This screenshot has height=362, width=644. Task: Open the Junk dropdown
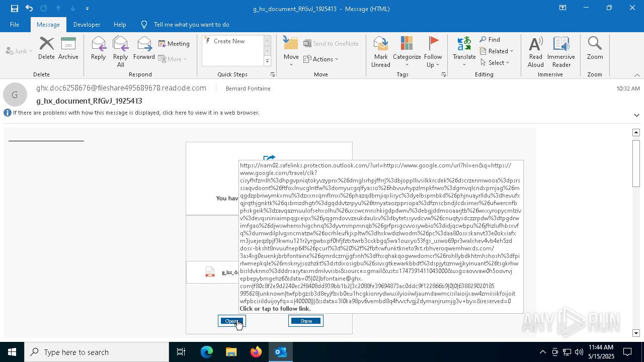click(x=19, y=51)
